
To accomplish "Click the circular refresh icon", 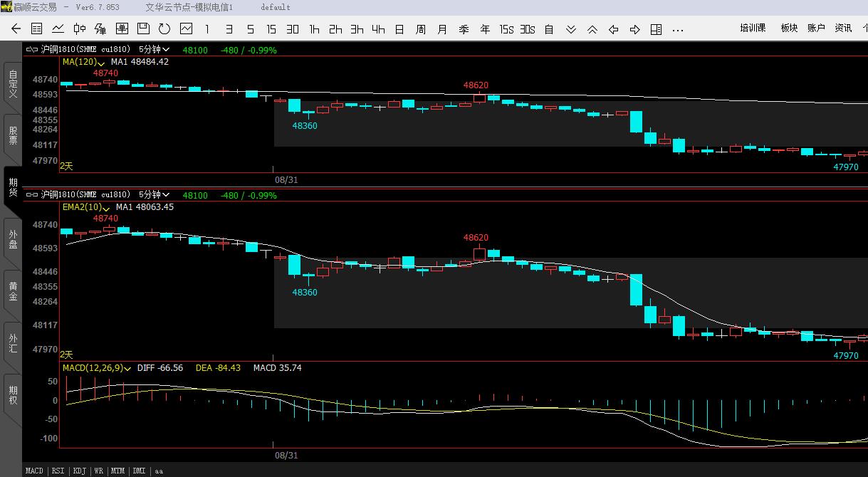I will tap(164, 29).
